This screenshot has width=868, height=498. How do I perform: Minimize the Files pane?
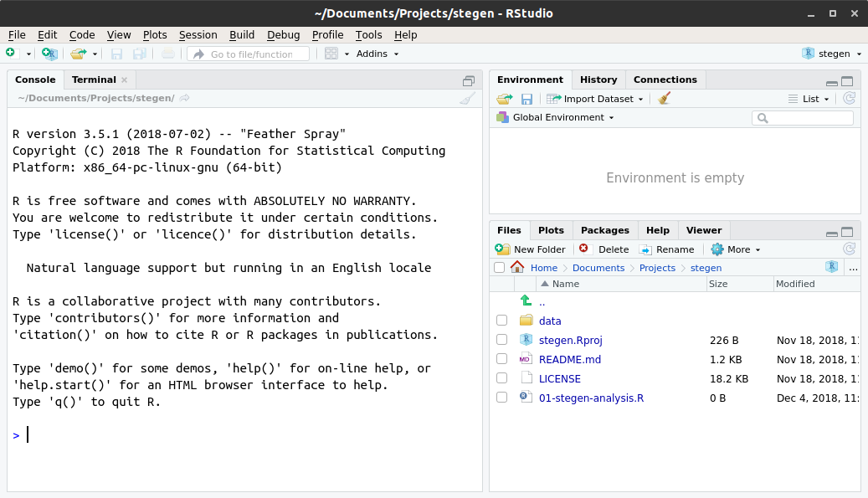pos(831,233)
